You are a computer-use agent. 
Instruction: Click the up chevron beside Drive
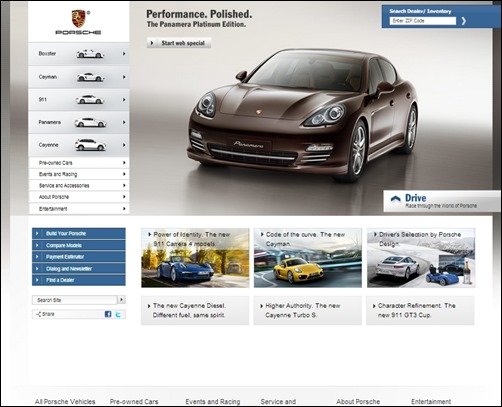[395, 199]
